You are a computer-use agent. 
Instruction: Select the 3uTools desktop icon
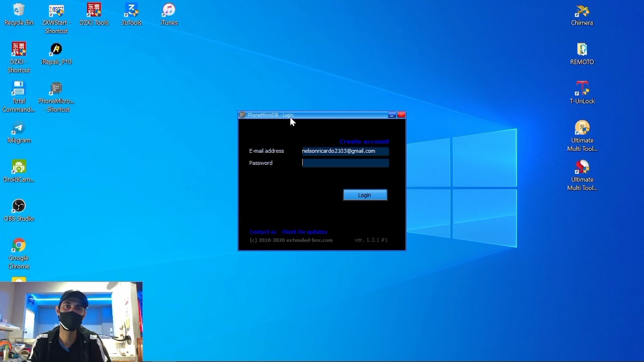click(x=131, y=15)
